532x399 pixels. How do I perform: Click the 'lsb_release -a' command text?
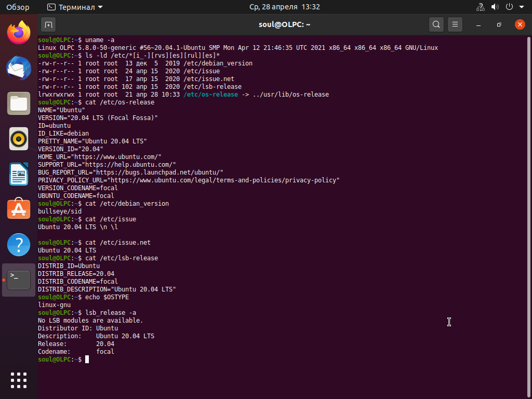point(111,313)
